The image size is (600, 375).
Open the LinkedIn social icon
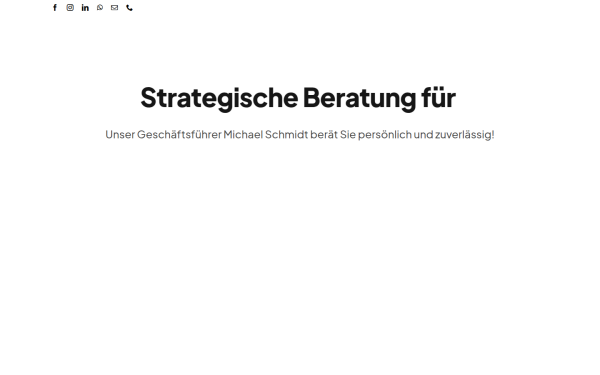85,8
